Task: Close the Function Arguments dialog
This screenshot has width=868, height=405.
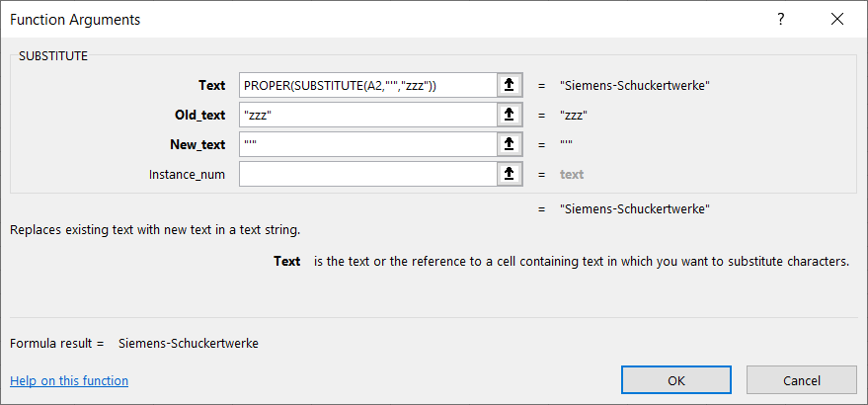Action: tap(837, 19)
